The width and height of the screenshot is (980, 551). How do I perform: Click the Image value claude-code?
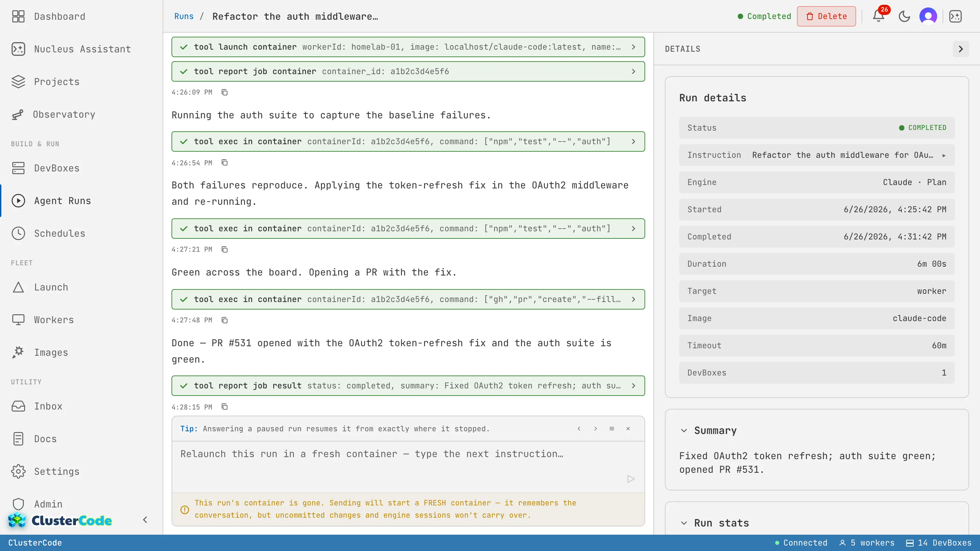[x=919, y=318]
